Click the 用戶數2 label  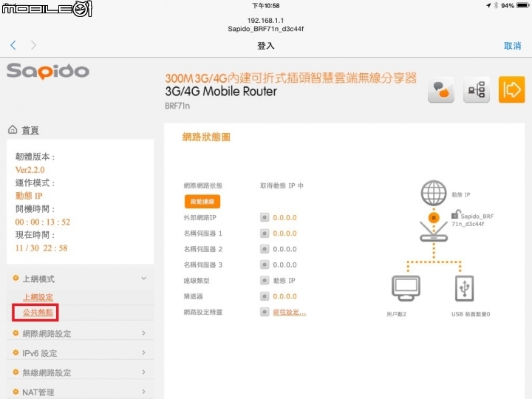tap(396, 314)
